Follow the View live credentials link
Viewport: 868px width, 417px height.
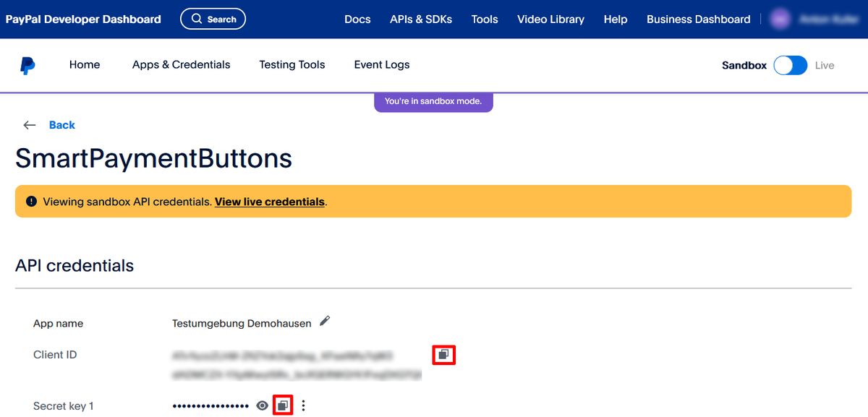270,202
